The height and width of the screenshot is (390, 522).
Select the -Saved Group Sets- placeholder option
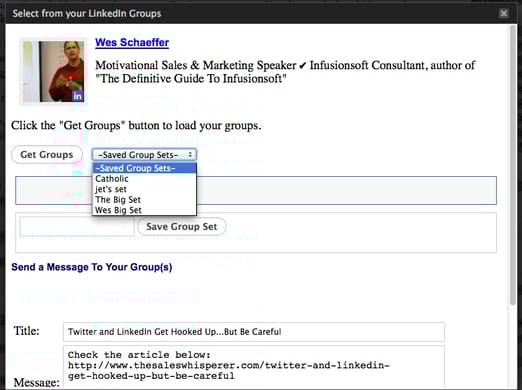pyautogui.click(x=144, y=168)
